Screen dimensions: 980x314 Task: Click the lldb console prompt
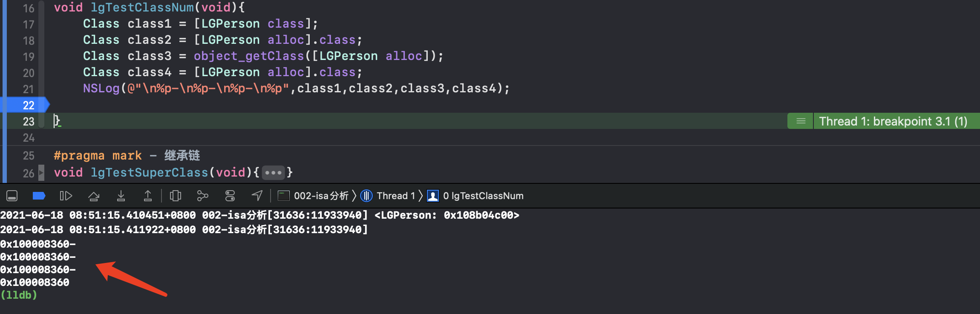[x=19, y=295]
